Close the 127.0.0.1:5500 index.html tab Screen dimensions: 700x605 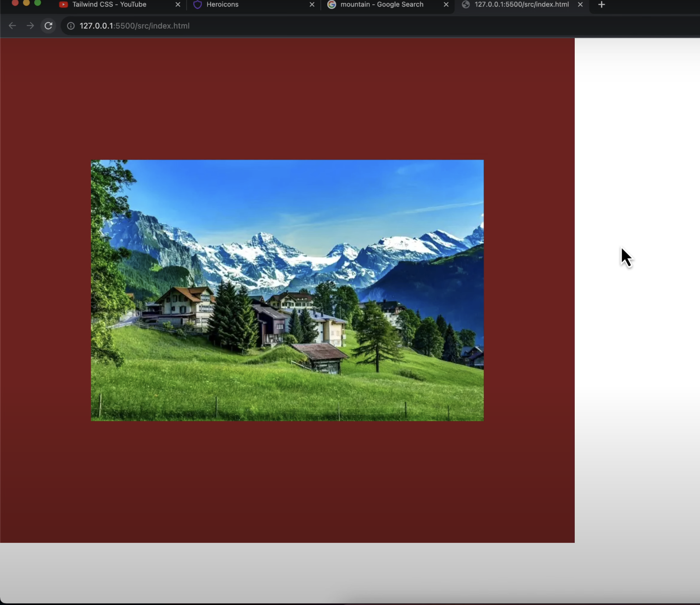point(580,4)
